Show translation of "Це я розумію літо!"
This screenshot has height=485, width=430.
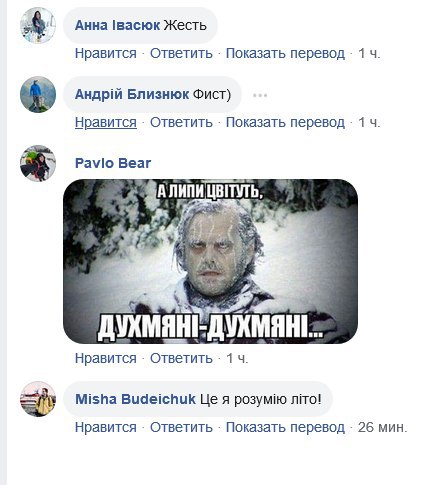[285, 427]
